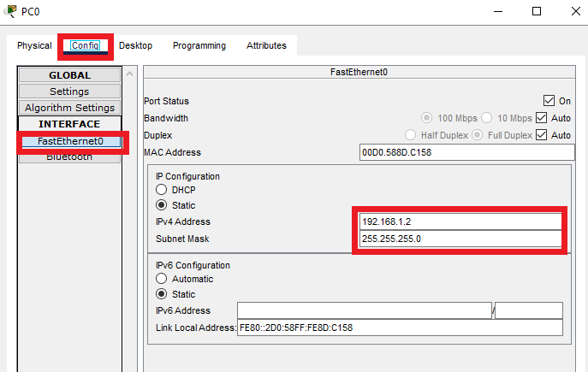The width and height of the screenshot is (588, 372).
Task: Click the PC0 window title icon
Action: (10, 11)
